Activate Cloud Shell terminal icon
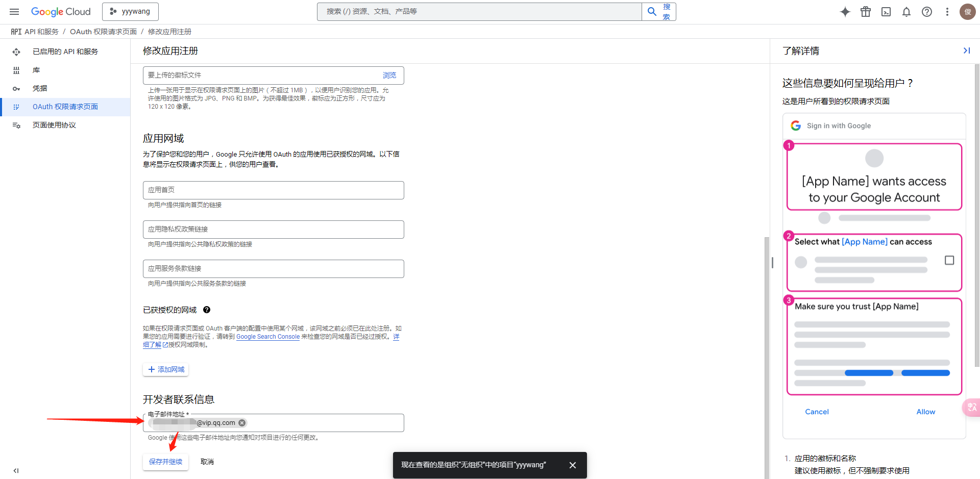The height and width of the screenshot is (479, 980). [886, 12]
